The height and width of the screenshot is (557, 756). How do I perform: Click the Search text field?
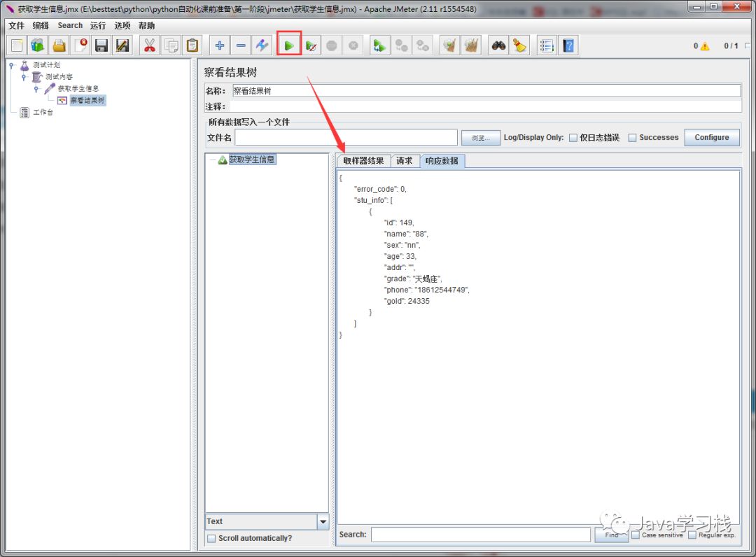click(481, 535)
